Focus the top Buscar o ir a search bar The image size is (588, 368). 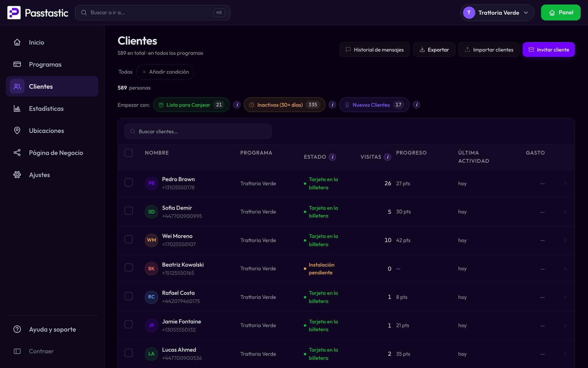tap(152, 13)
